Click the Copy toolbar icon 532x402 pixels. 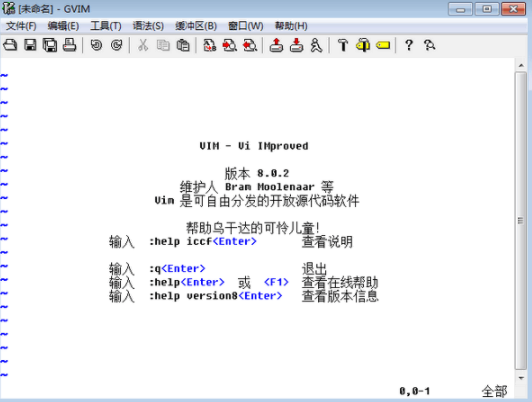pos(163,45)
